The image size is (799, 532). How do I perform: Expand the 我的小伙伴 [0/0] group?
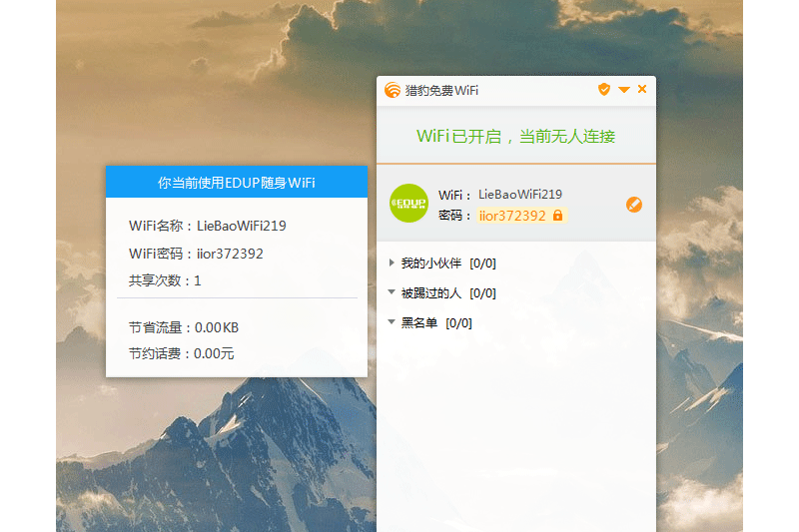[x=392, y=263]
